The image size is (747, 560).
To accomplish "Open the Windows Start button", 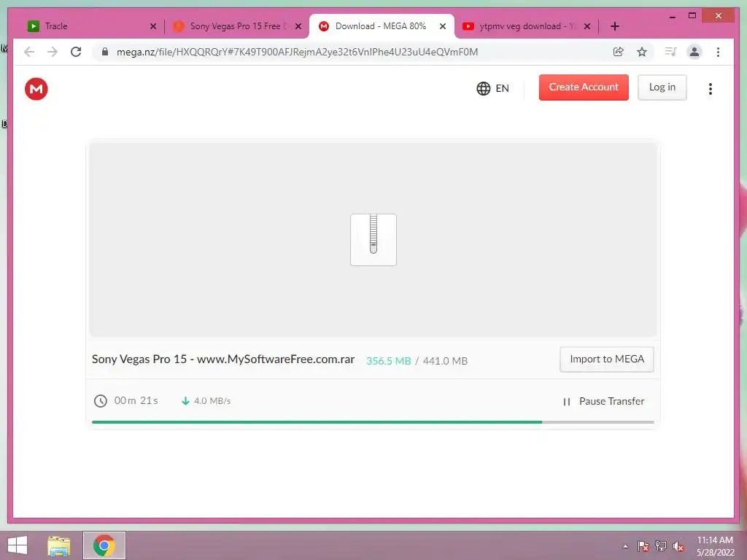I will (x=18, y=545).
